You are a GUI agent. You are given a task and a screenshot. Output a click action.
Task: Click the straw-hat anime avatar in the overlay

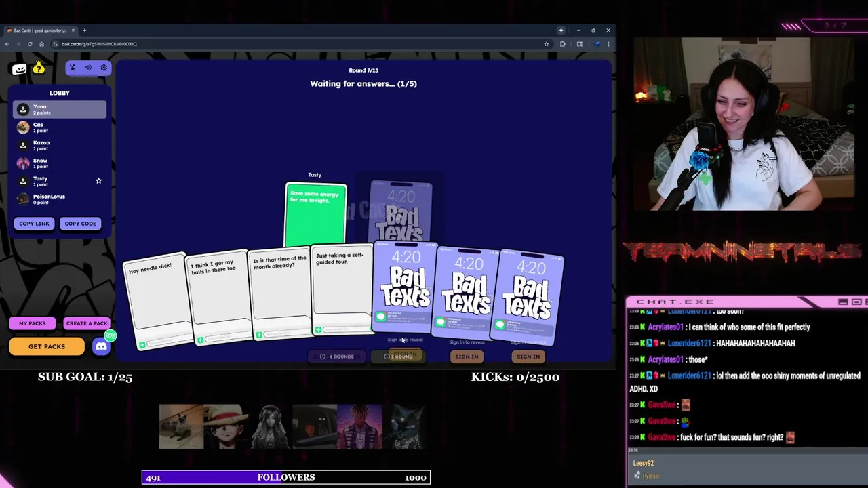click(226, 427)
